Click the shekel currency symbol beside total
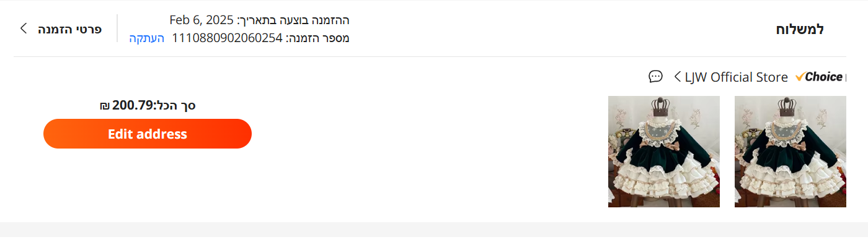 coord(104,106)
